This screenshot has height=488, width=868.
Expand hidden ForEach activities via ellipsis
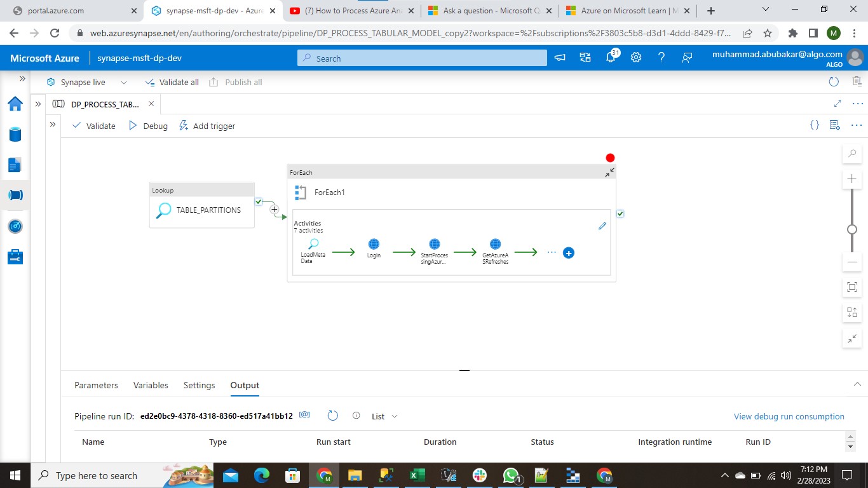pyautogui.click(x=552, y=252)
